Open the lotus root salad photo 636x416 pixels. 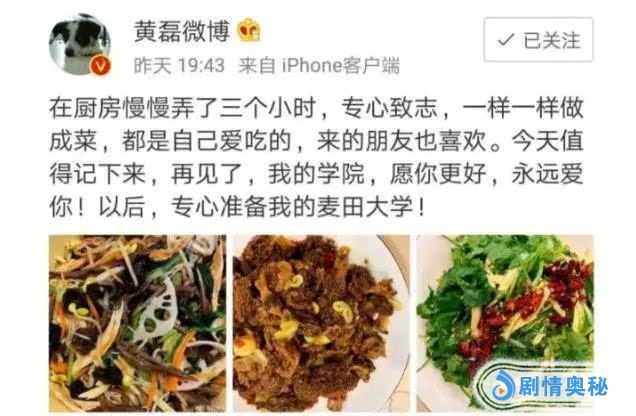(x=138, y=323)
